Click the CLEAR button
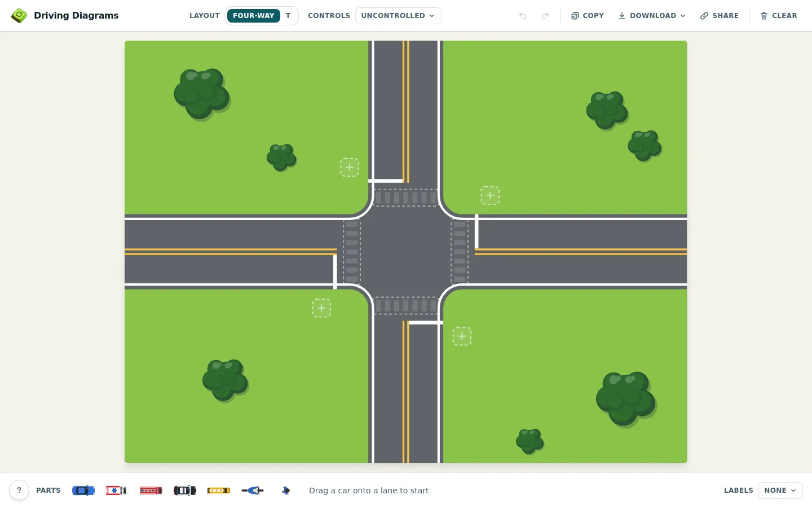Image resolution: width=812 pixels, height=508 pixels. (x=779, y=16)
